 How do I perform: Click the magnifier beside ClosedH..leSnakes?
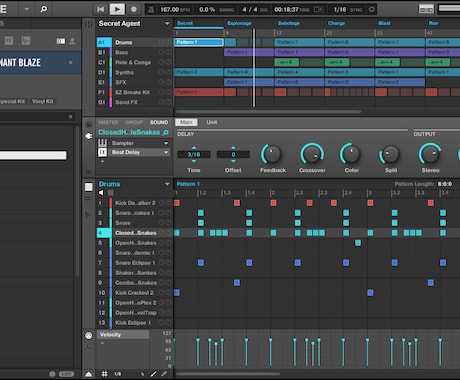tap(166, 133)
